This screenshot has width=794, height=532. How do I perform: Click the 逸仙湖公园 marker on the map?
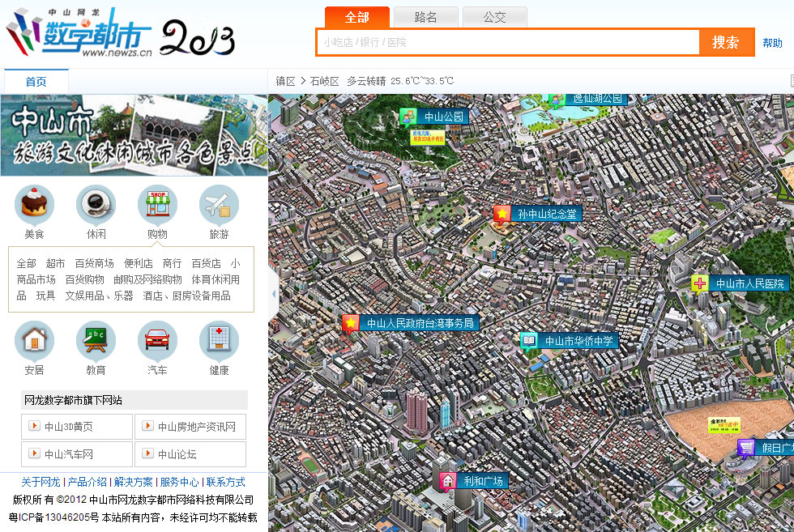pyautogui.click(x=588, y=100)
